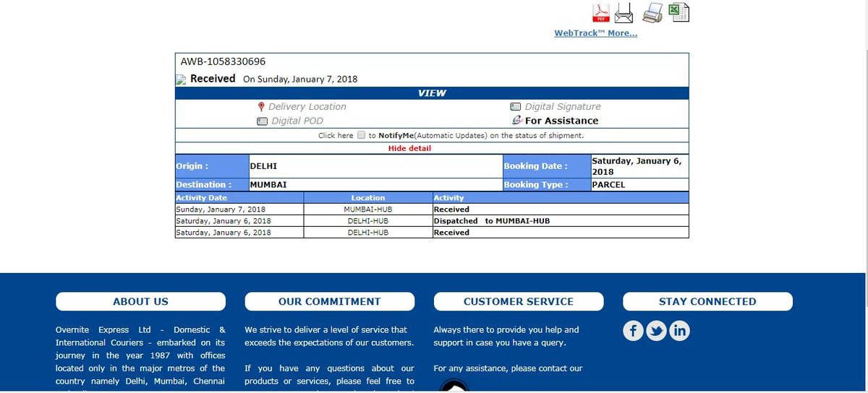Click the PARCEL booking type value
Screen dimensions: 868x393
(x=639, y=185)
